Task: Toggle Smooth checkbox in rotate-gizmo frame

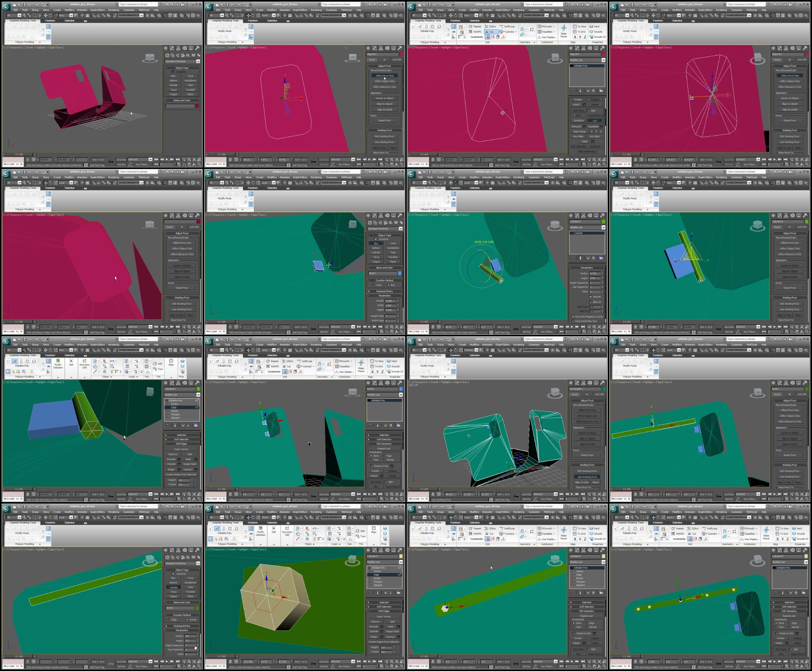Action: pos(590,297)
